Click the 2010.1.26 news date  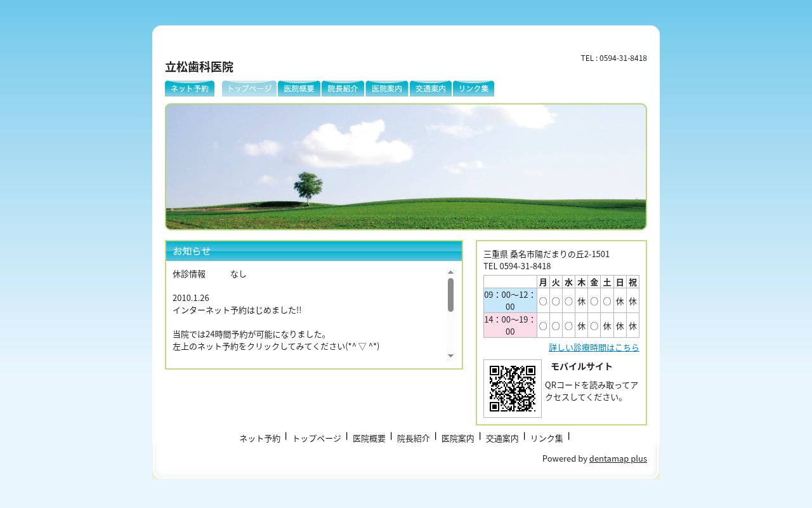click(x=191, y=298)
